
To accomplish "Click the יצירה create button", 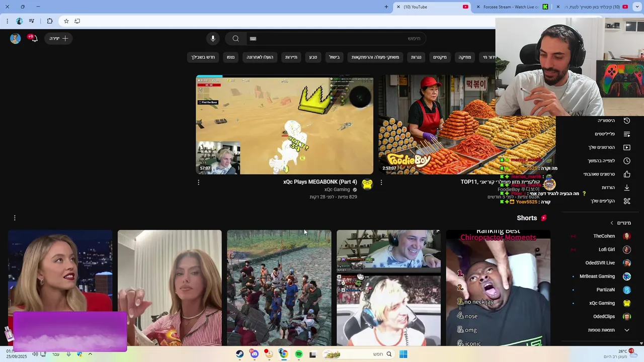I will tap(59, 39).
